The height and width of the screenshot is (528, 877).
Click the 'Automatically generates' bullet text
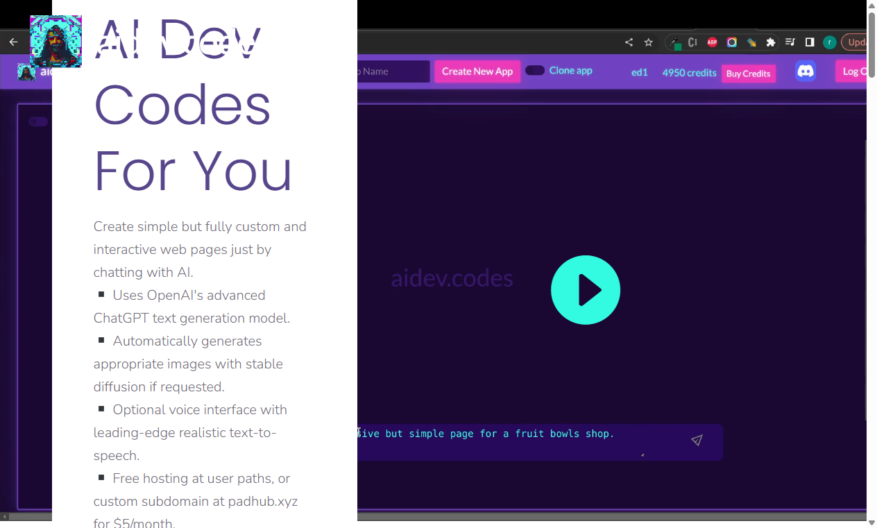tap(187, 341)
